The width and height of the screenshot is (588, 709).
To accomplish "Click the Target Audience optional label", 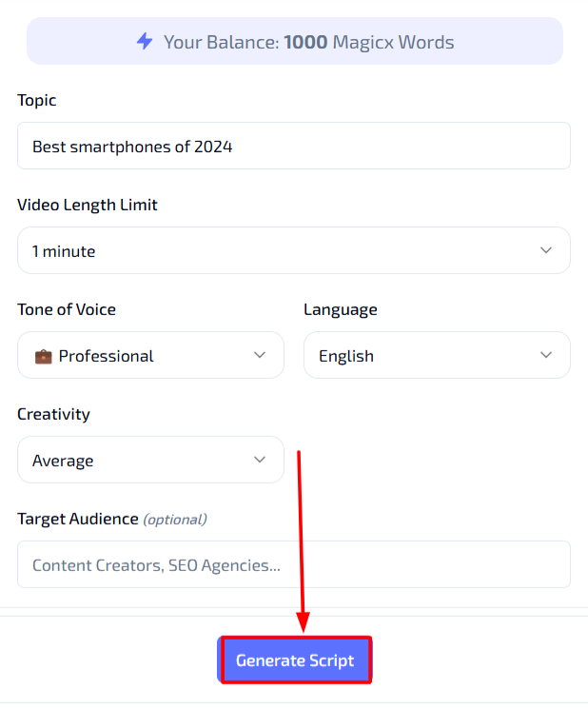I will click(112, 519).
